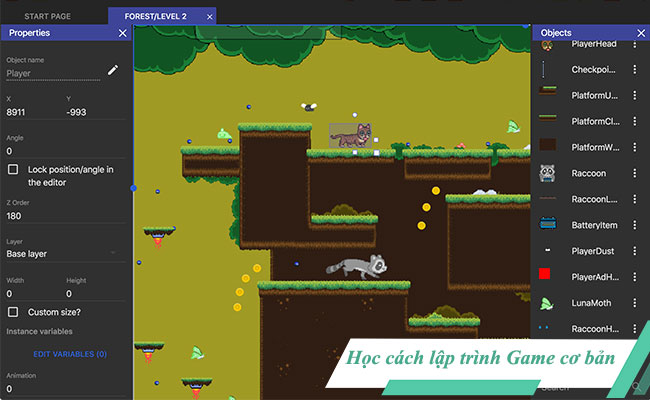Close the Objects panel

(x=641, y=33)
